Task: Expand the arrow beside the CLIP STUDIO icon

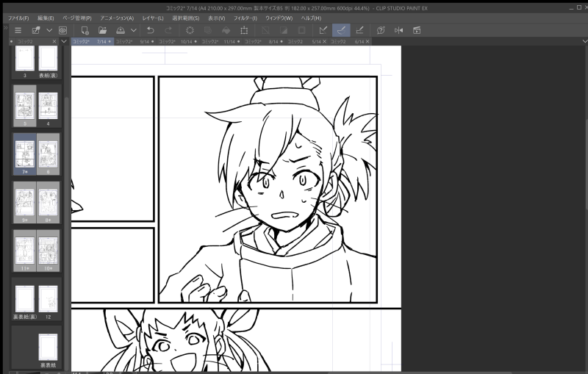Action: tap(49, 30)
